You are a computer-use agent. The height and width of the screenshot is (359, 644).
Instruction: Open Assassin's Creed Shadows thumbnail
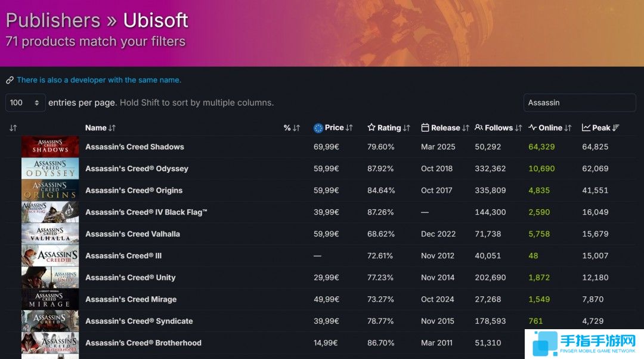[x=50, y=147]
